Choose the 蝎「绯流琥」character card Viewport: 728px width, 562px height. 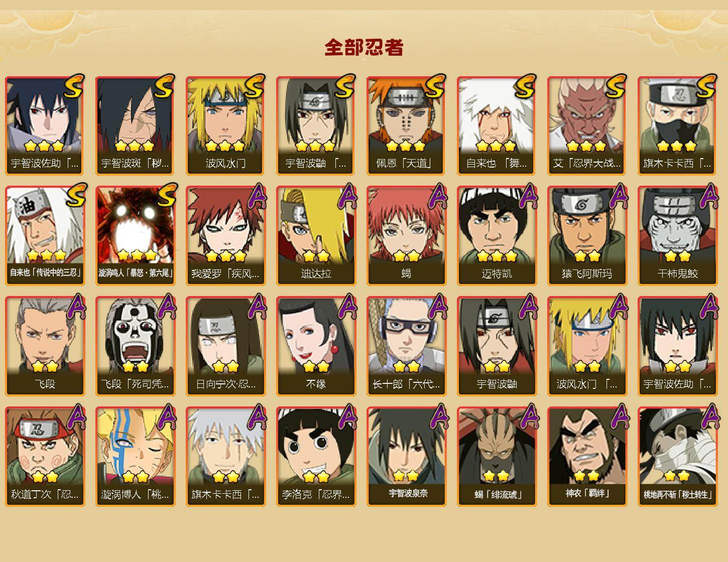pos(497,457)
